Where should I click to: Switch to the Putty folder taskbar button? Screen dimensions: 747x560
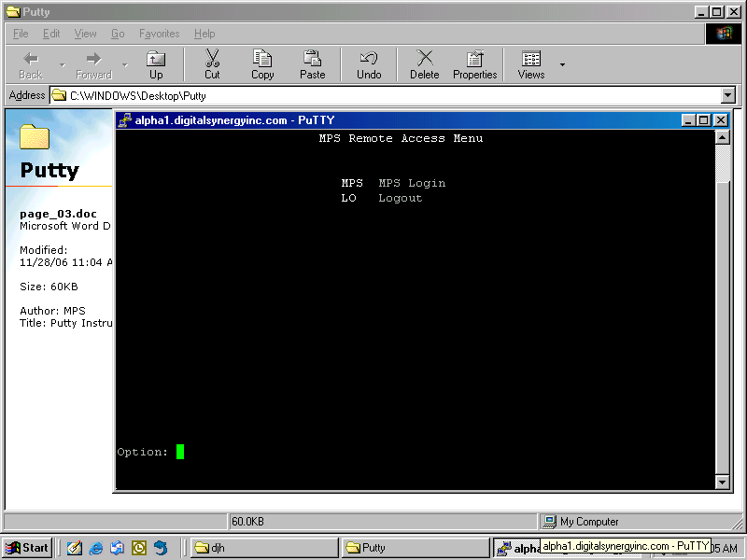[x=416, y=548]
